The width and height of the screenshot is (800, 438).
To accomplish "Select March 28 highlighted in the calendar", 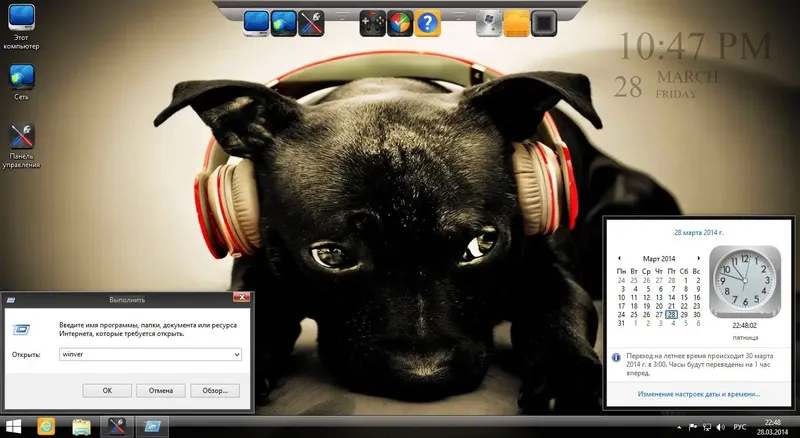I will click(x=671, y=314).
